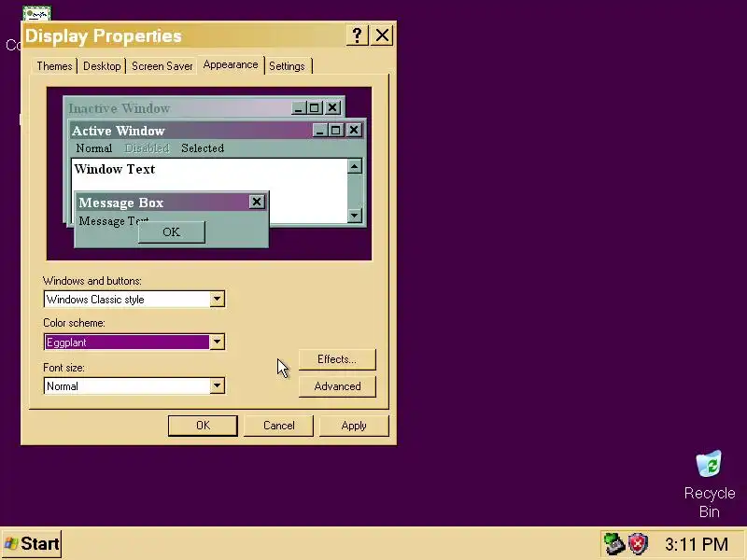Open the Start menu
The height and width of the screenshot is (560, 747).
tap(32, 544)
